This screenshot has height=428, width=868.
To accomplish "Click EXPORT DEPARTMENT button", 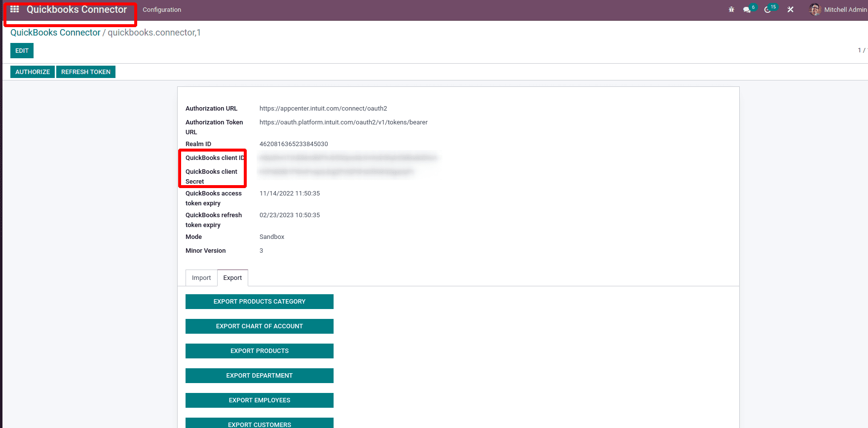I will click(260, 376).
